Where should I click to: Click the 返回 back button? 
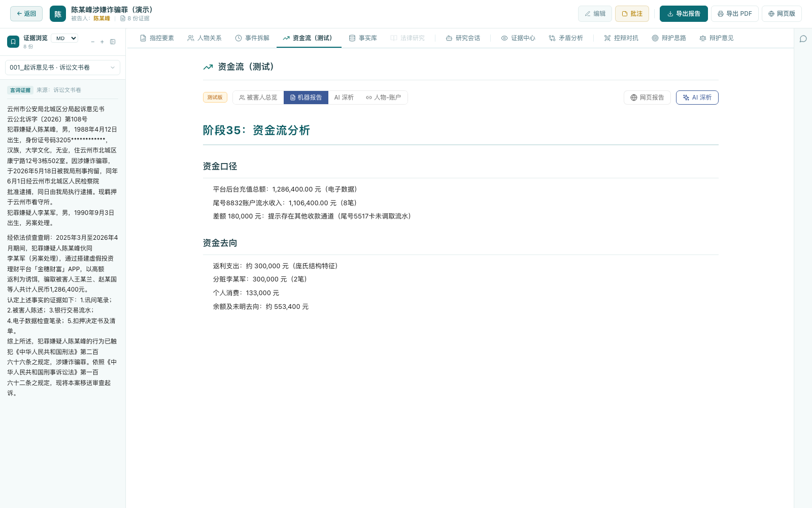tap(26, 14)
